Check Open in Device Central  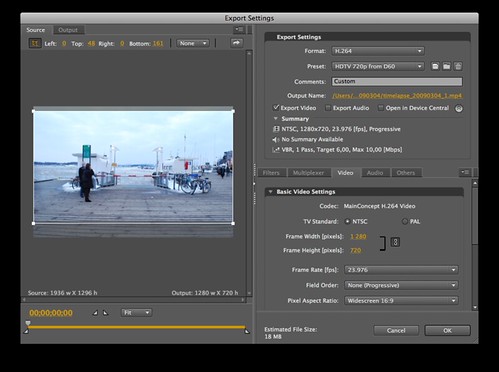tap(380, 108)
